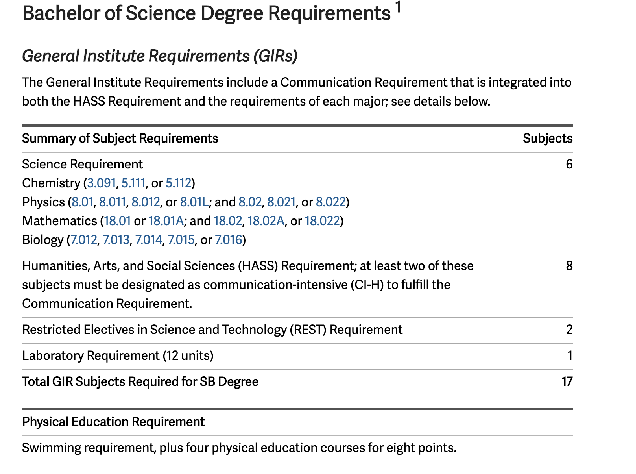
Task: Open the 3.091 chemistry course link
Action: (101, 183)
